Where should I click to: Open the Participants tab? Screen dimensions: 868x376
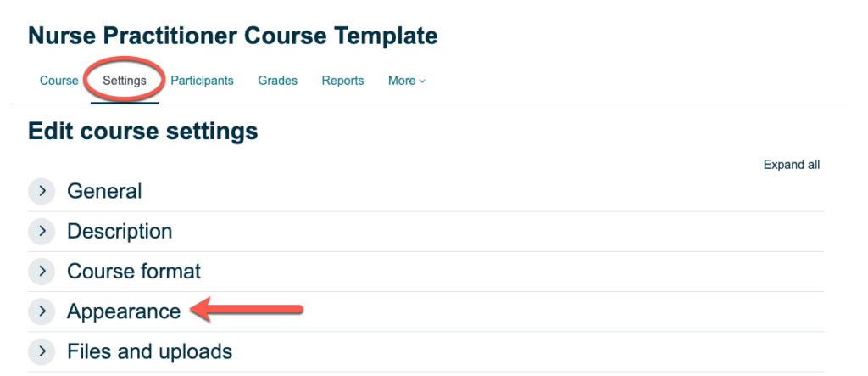coord(202,81)
